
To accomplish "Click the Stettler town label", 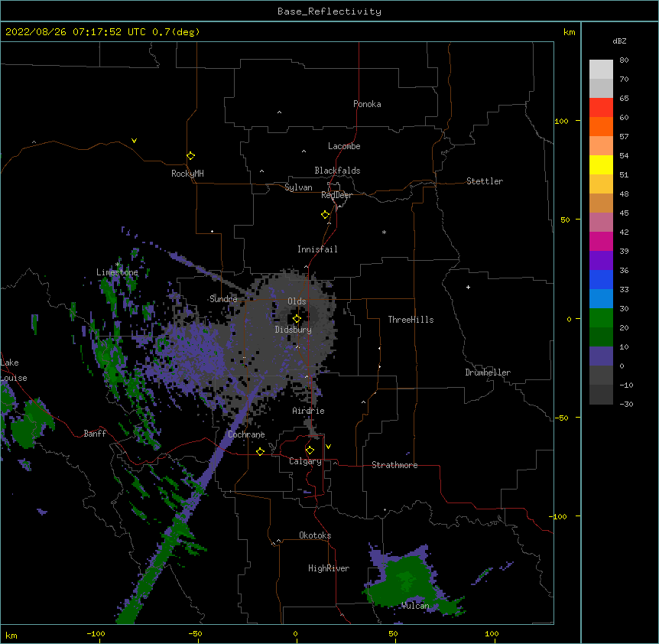I will pyautogui.click(x=485, y=181).
